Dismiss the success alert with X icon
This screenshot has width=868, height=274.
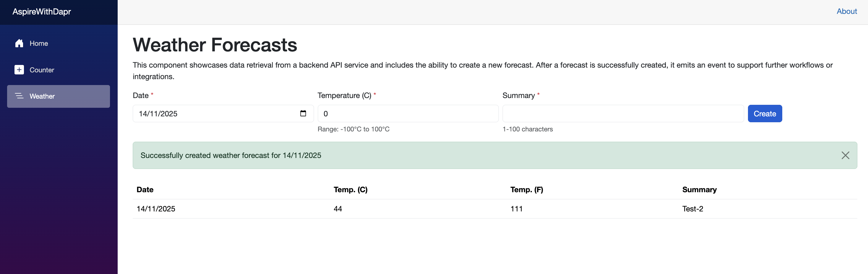point(845,155)
